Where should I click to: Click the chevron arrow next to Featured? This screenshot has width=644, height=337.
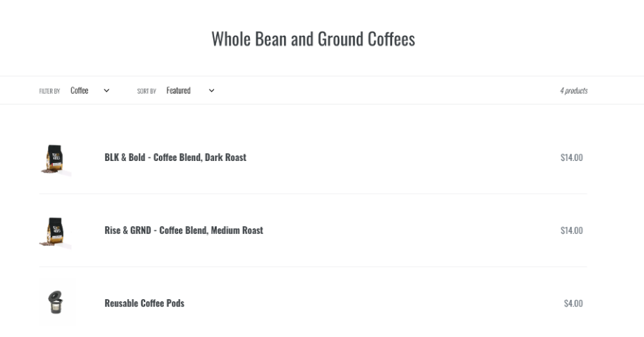[211, 91]
